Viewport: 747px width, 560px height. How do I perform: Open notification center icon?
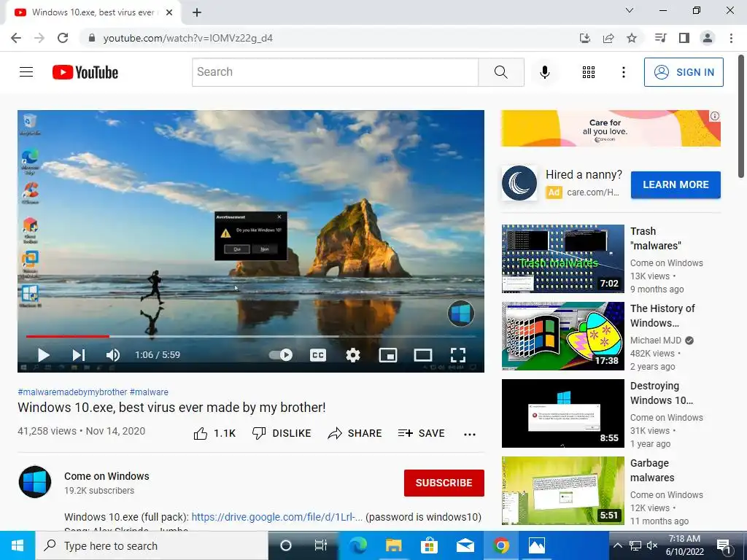[724, 546]
